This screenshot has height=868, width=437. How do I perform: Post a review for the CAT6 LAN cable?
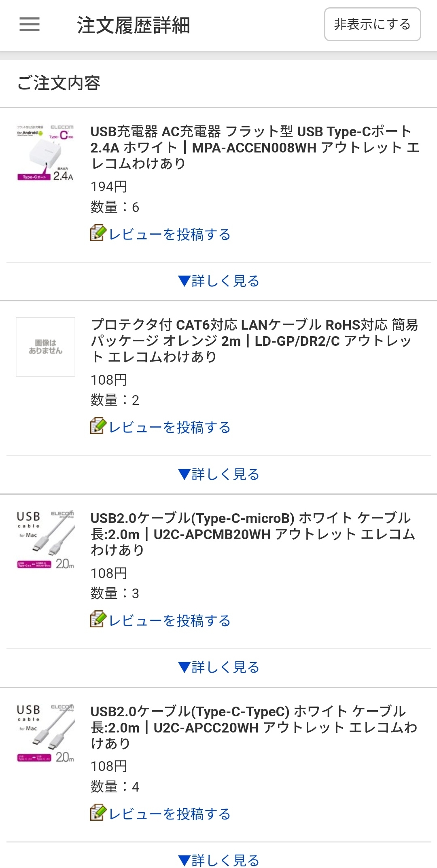point(170,428)
